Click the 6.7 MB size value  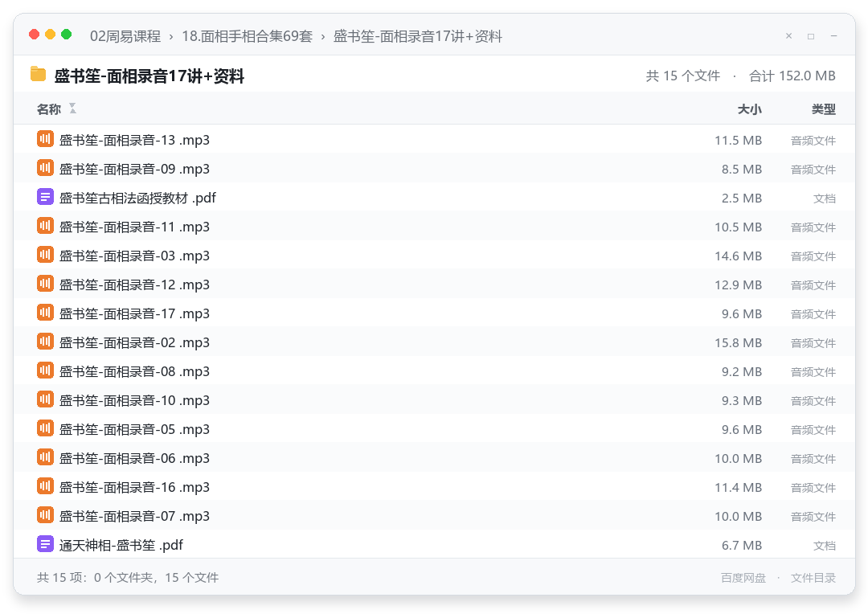742,546
